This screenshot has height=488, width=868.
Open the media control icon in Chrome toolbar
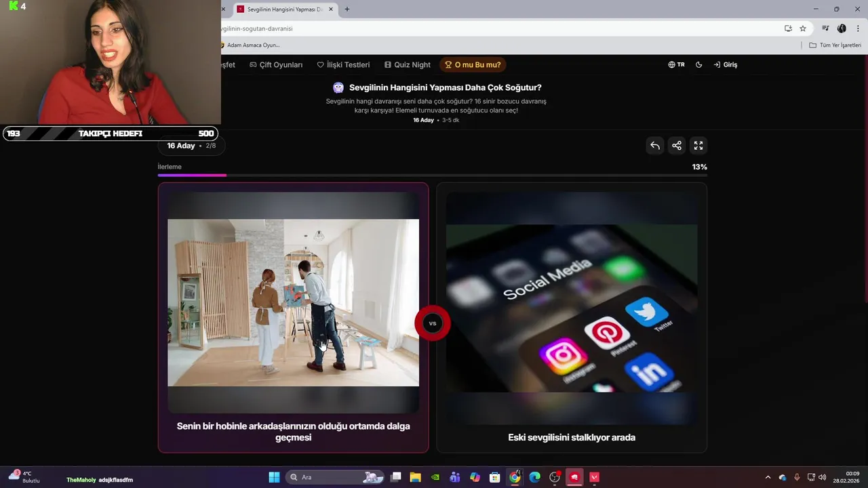[825, 28]
